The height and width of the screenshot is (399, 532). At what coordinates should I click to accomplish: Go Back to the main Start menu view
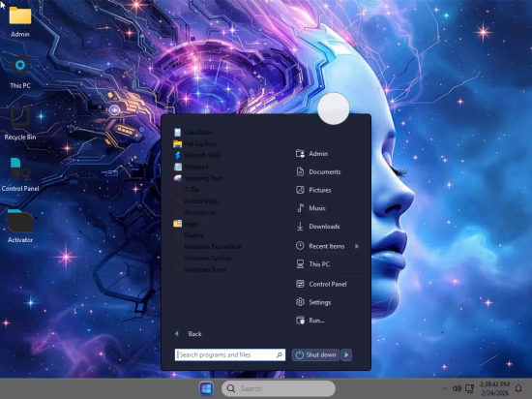189,334
